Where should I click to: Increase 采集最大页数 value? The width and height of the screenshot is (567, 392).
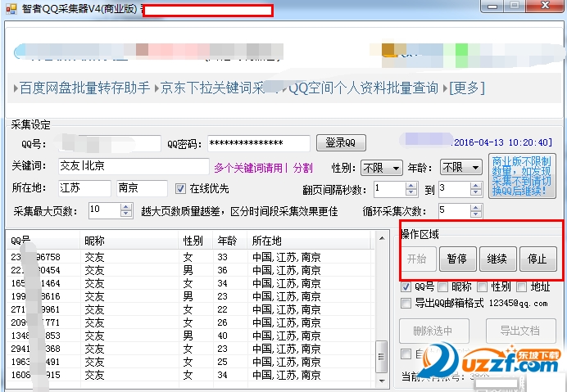126,207
